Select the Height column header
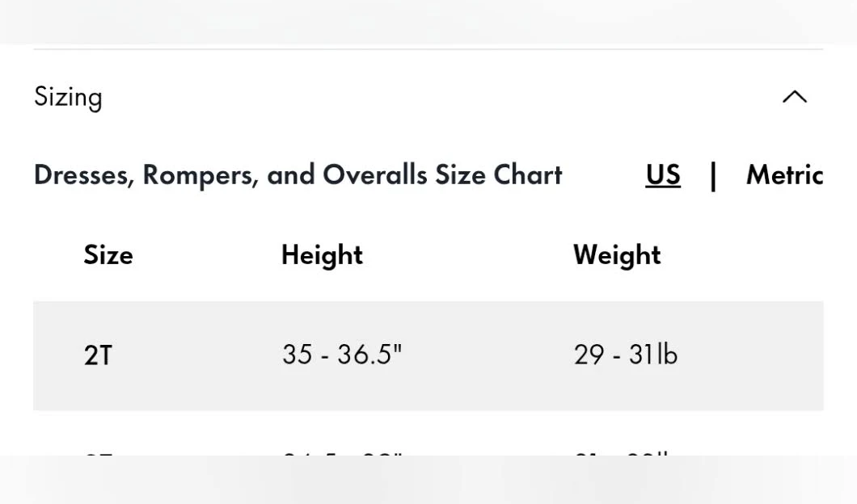 pyautogui.click(x=322, y=255)
